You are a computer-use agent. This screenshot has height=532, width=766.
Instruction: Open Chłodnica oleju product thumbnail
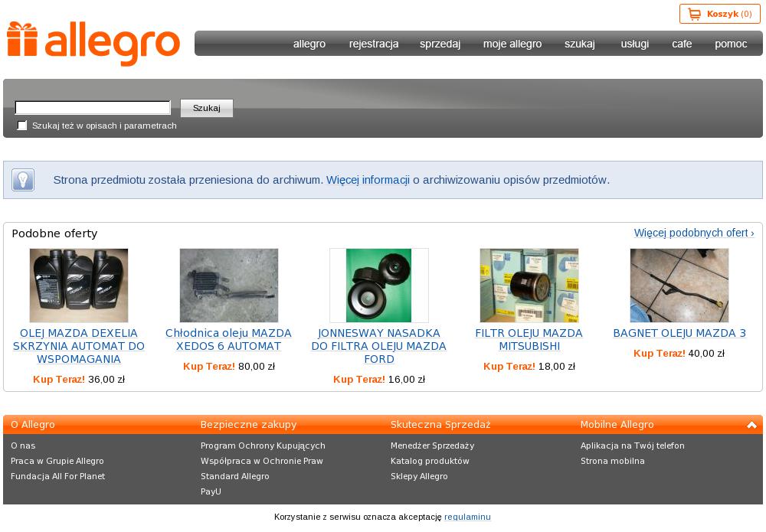228,286
